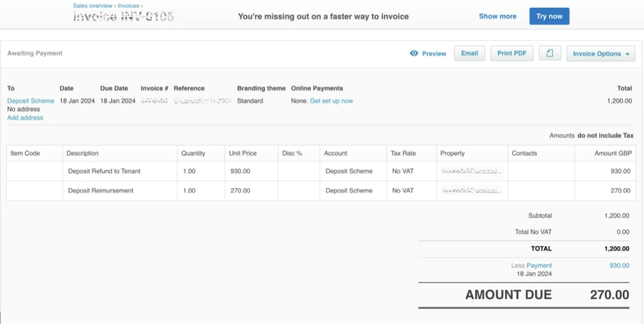Viewport: 644px width, 324px height.
Task: Click the Show more link
Action: click(497, 16)
